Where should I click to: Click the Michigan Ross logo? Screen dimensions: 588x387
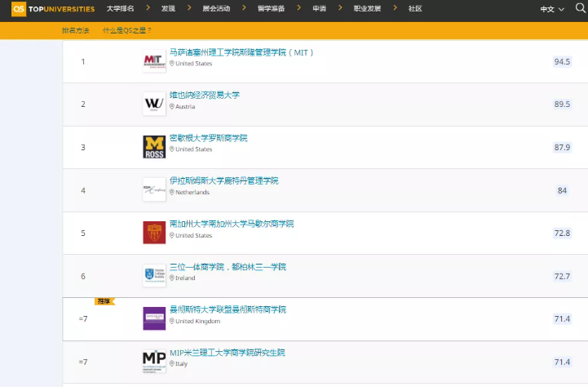click(x=154, y=147)
